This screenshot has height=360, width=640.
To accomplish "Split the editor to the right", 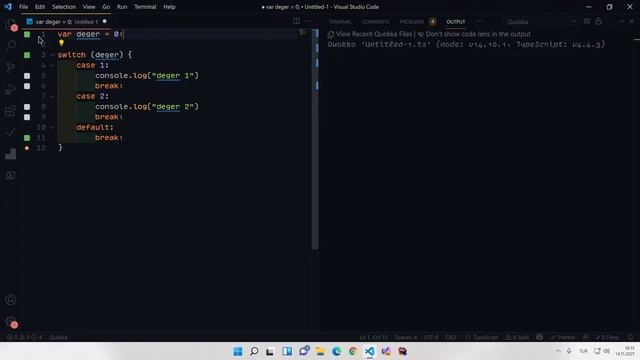I will [x=296, y=21].
